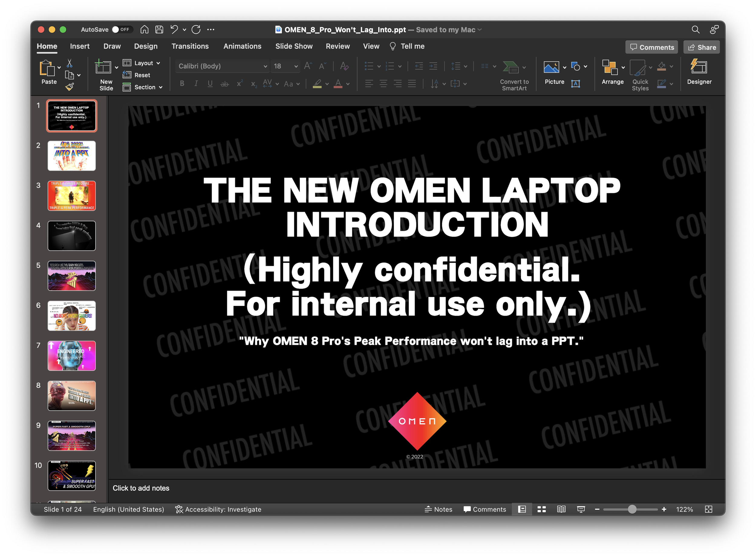Click the Slide Sorter view icon
Screen dimensions: 756x556
[541, 509]
